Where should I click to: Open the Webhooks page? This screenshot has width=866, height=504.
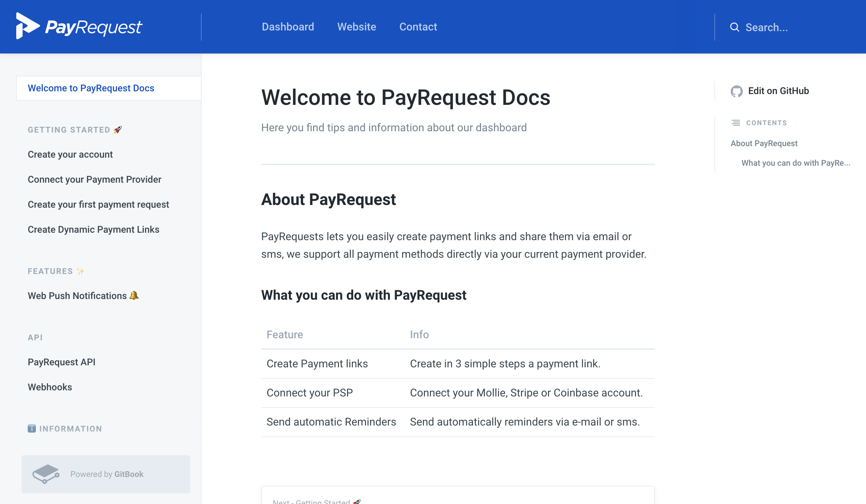coord(50,387)
